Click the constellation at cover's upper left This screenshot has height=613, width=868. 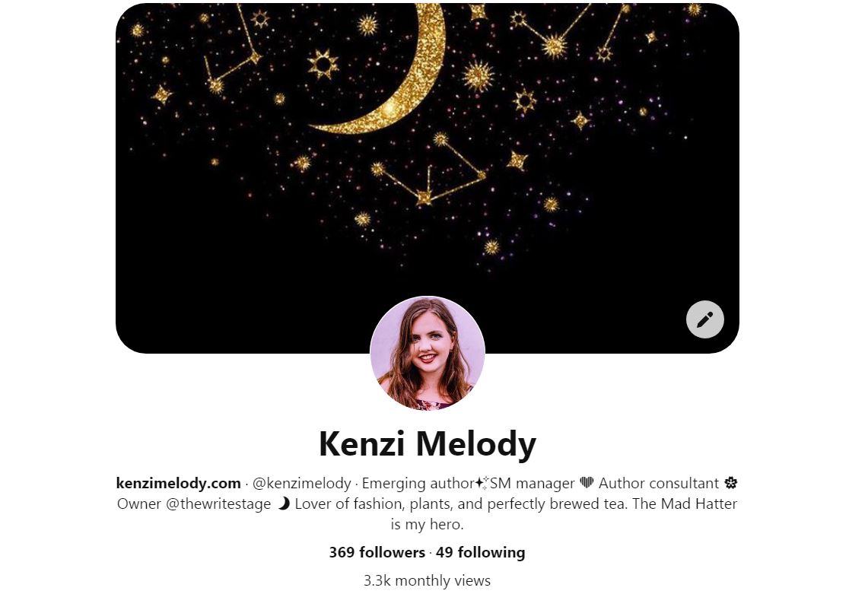coord(233,49)
